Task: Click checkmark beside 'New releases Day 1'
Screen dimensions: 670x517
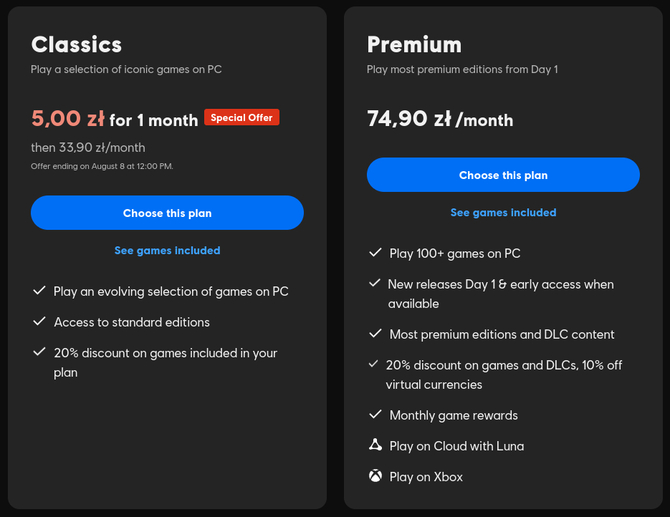Action: [375, 284]
